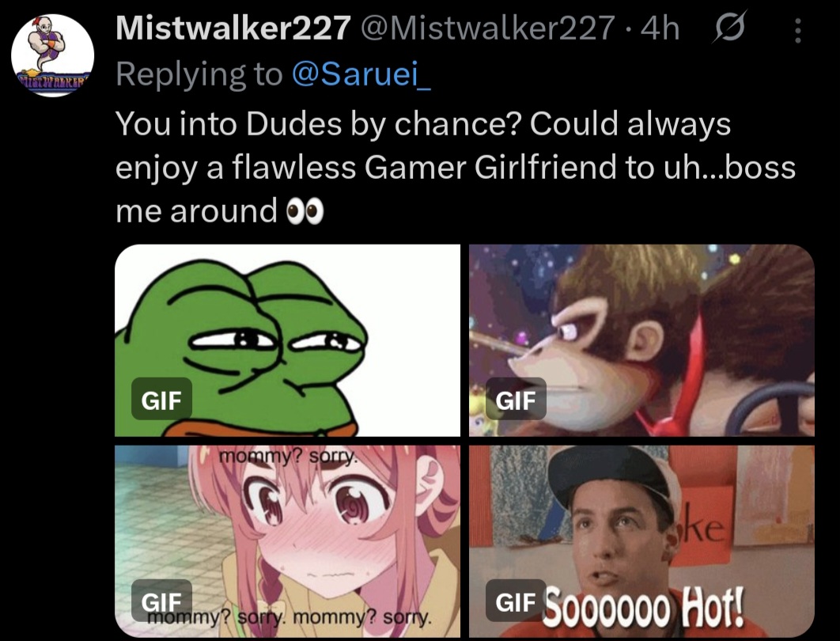
Task: Open the @Mistwalker227 handle link
Action: pyautogui.click(x=488, y=28)
